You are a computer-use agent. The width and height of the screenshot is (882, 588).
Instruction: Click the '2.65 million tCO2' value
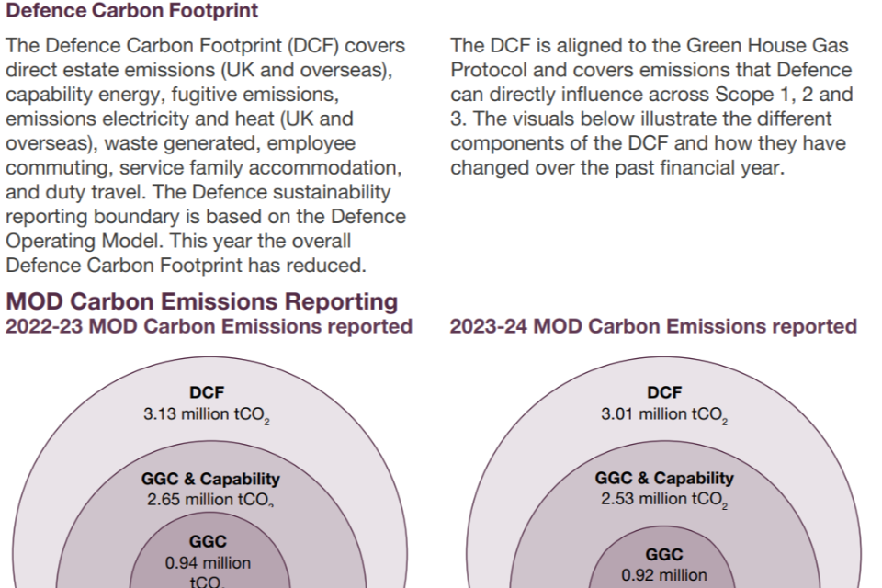click(210, 499)
